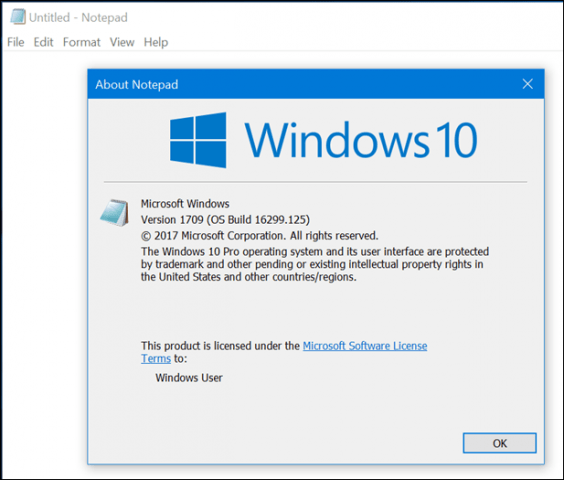Click the Untitled - Notepad window title
Viewport: 564px width, 480px height.
pyautogui.click(x=78, y=17)
